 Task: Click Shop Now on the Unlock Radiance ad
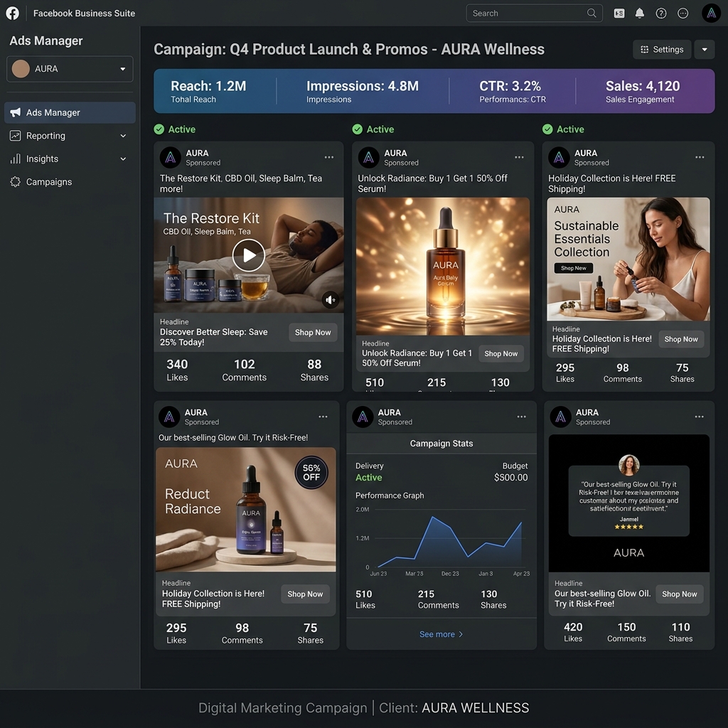(501, 354)
